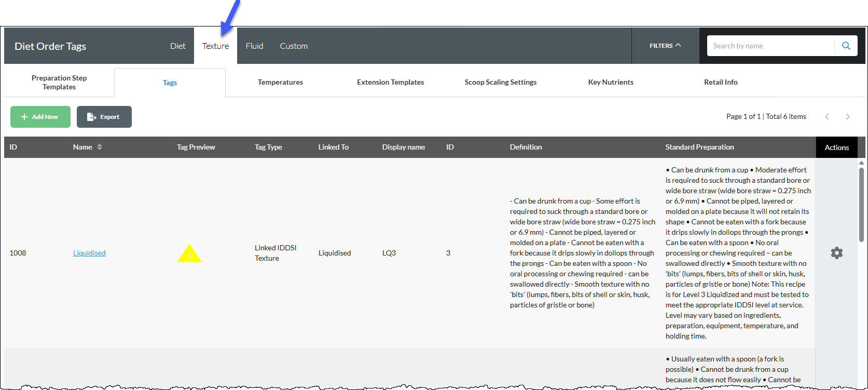Click the yellow triangle tag preview
This screenshot has height=390, width=868.
point(189,253)
